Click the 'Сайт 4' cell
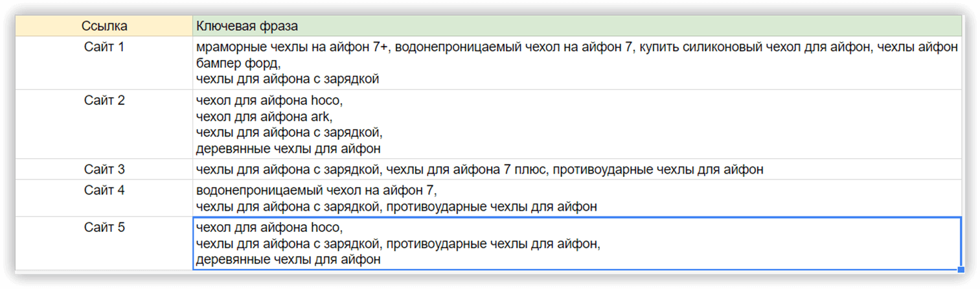This screenshot has height=289, width=980. (x=104, y=198)
